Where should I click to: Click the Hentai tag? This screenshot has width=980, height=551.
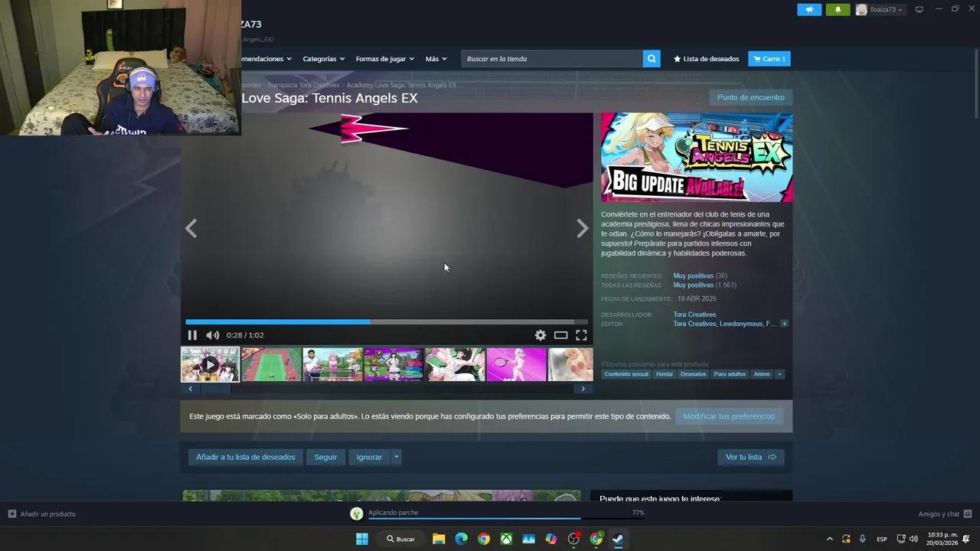[664, 374]
